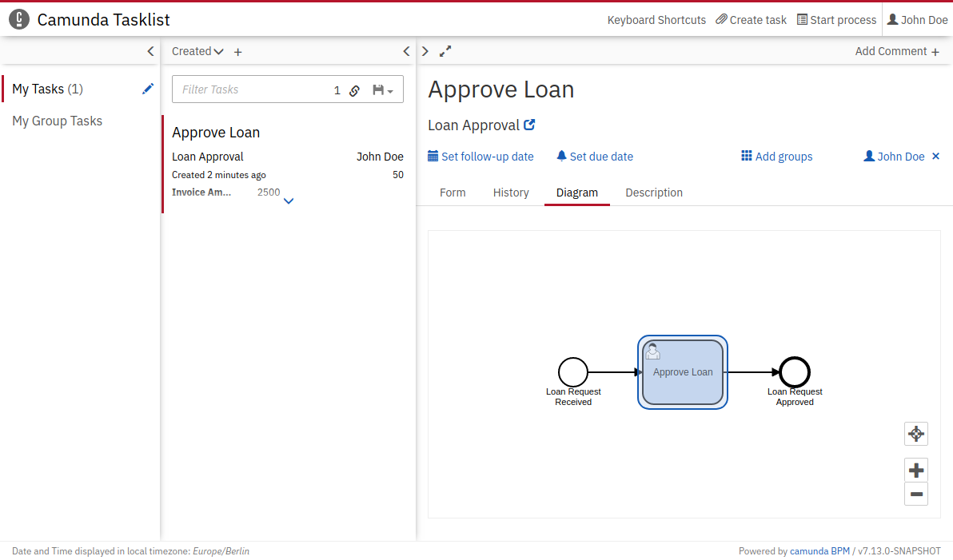Click the Start process button
The width and height of the screenshot is (953, 560).
point(836,20)
